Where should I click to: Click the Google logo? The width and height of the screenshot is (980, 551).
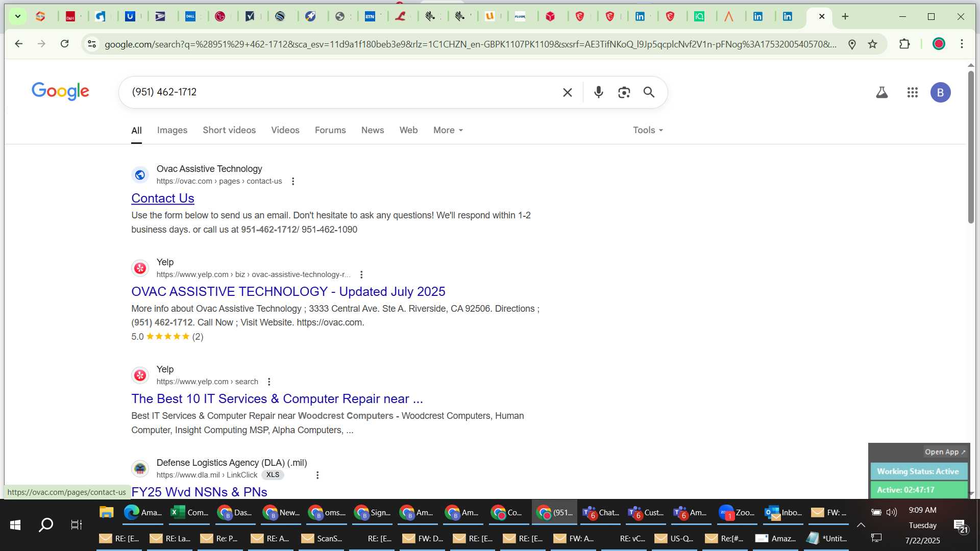coord(60,91)
